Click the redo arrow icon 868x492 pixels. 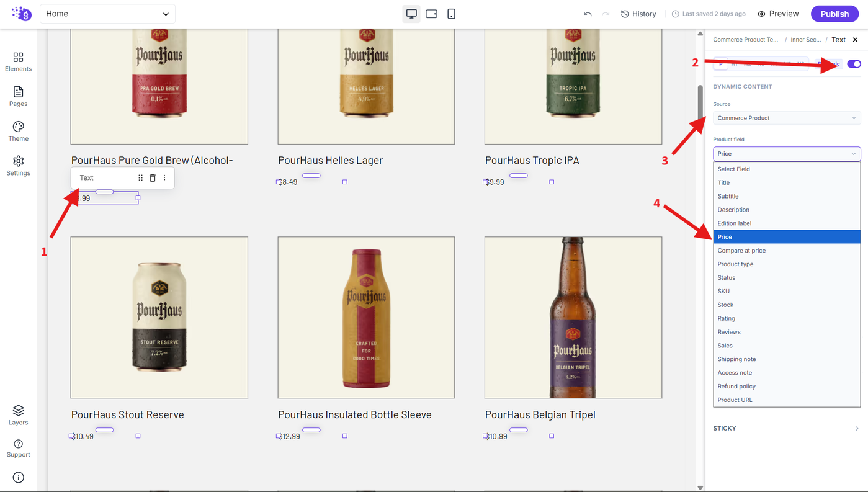[x=606, y=14]
